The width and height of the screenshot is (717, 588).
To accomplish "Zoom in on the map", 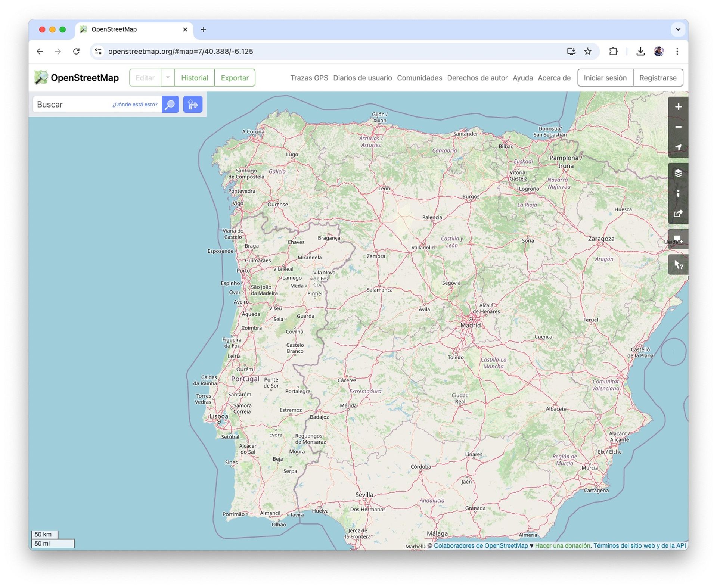I will pos(679,107).
